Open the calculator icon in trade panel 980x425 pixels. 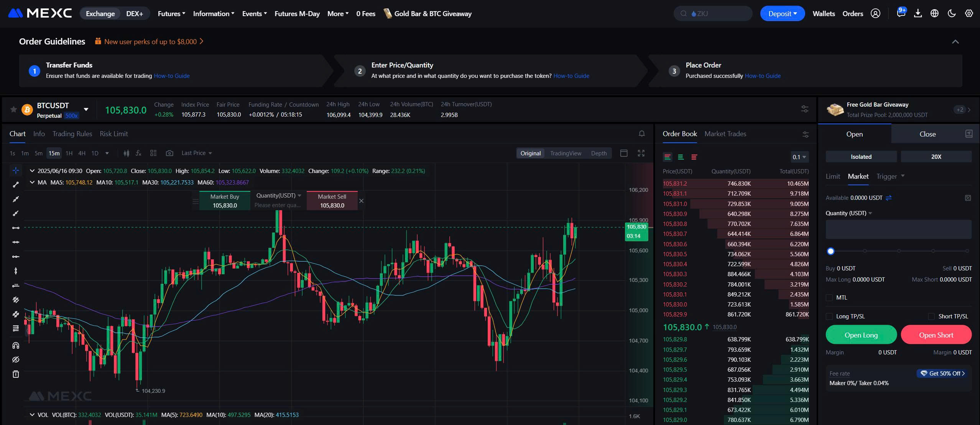[x=968, y=198]
